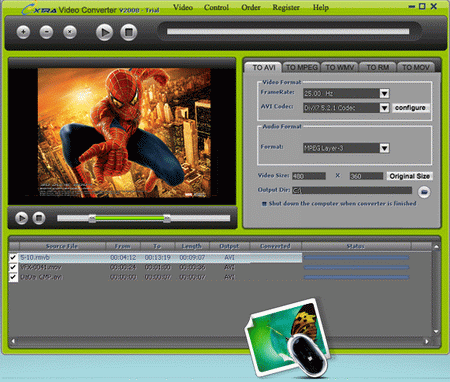The width and height of the screenshot is (450, 382).
Task: Open the Control menu
Action: pyautogui.click(x=216, y=7)
